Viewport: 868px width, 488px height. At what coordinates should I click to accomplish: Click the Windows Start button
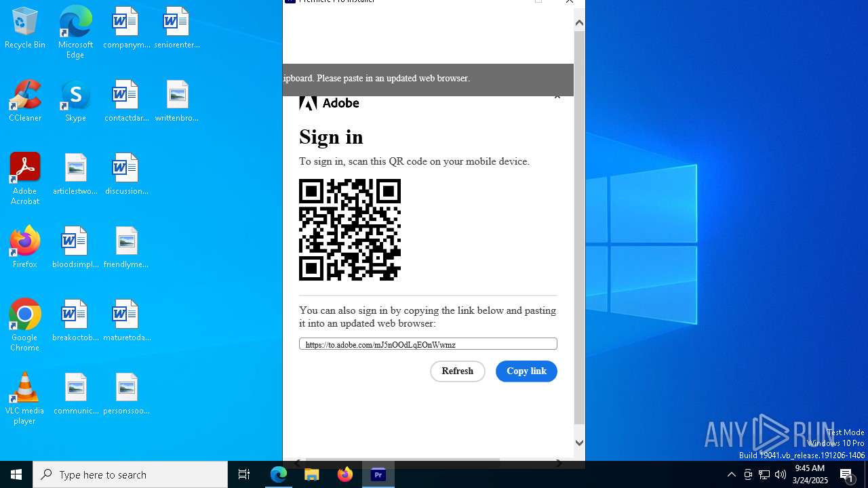pos(16,474)
